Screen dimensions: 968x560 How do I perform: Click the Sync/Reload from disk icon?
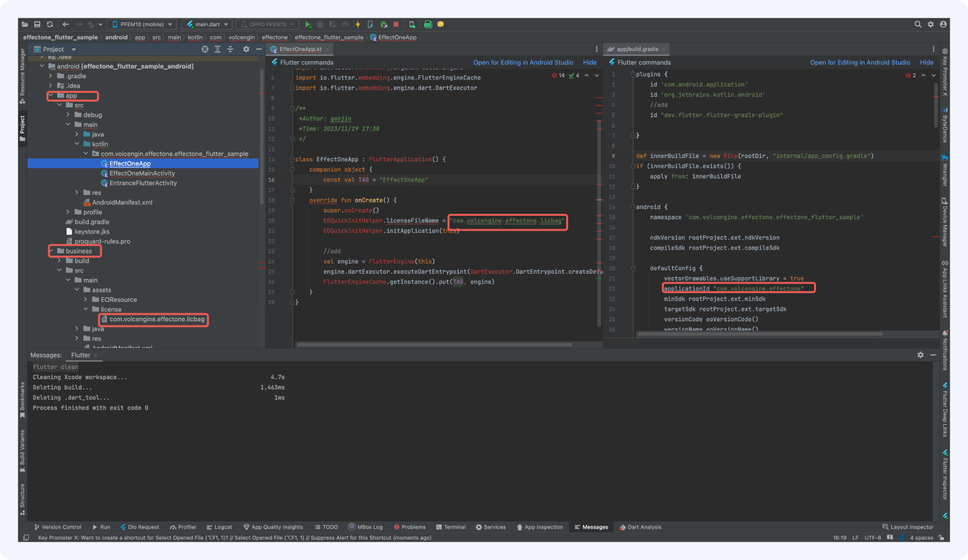(x=50, y=24)
